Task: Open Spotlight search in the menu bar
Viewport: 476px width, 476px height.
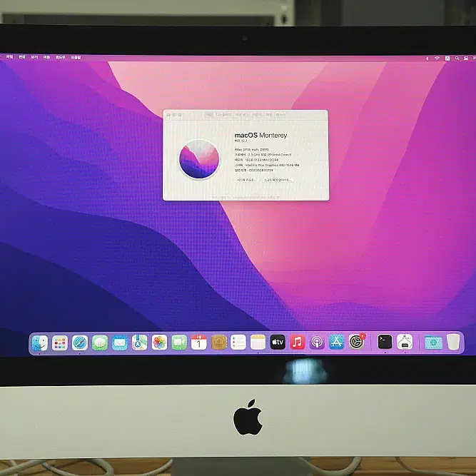Action: pos(457,59)
